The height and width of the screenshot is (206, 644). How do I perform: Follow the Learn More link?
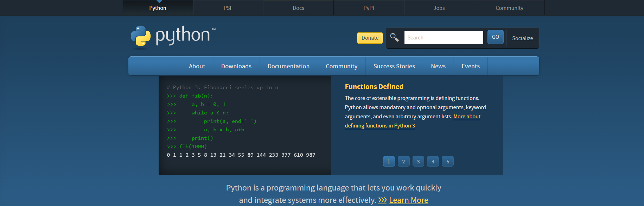408,200
